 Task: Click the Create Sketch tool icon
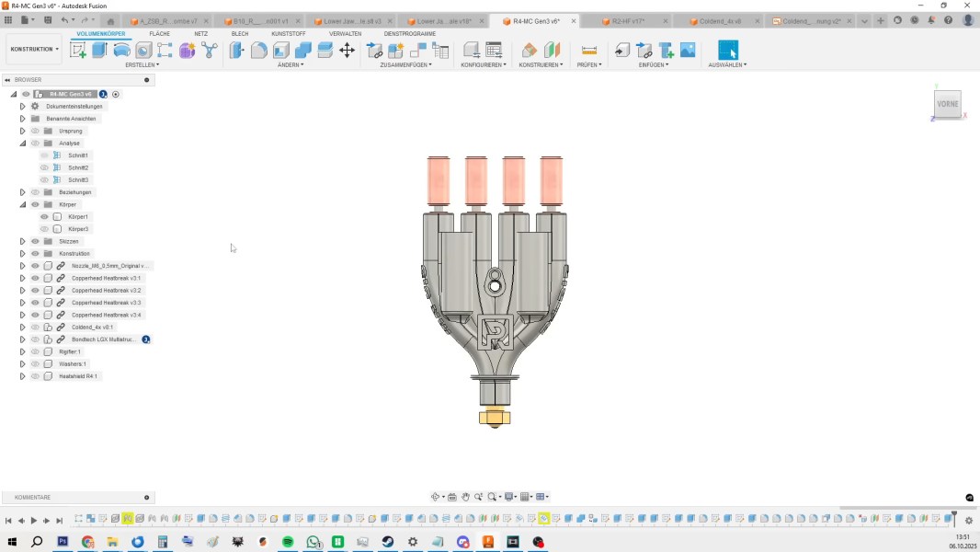click(78, 51)
